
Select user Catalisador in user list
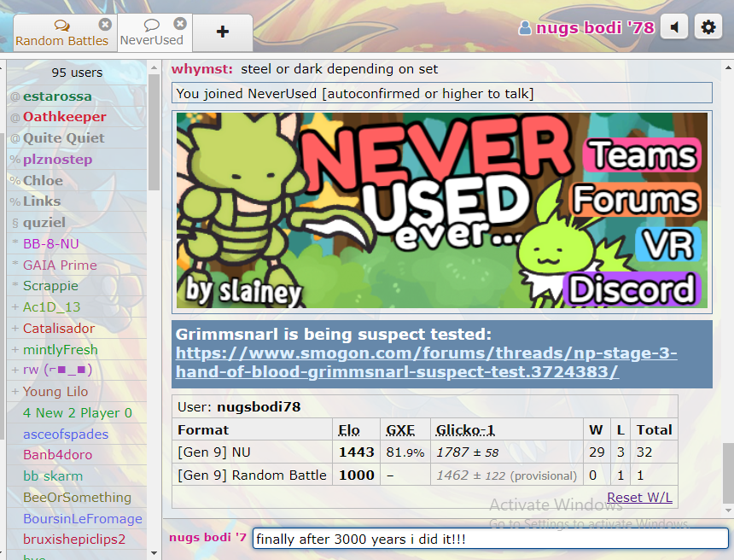pos(77,328)
